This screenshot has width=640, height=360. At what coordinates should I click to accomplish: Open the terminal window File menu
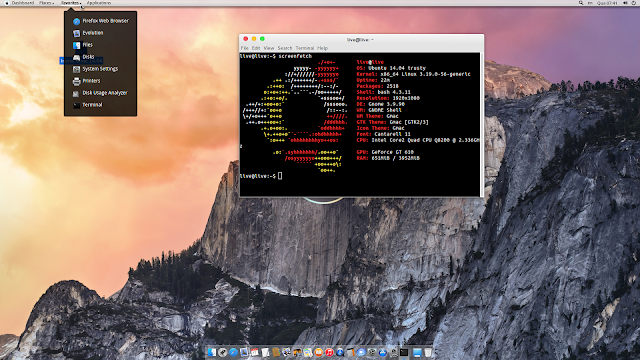[x=244, y=48]
